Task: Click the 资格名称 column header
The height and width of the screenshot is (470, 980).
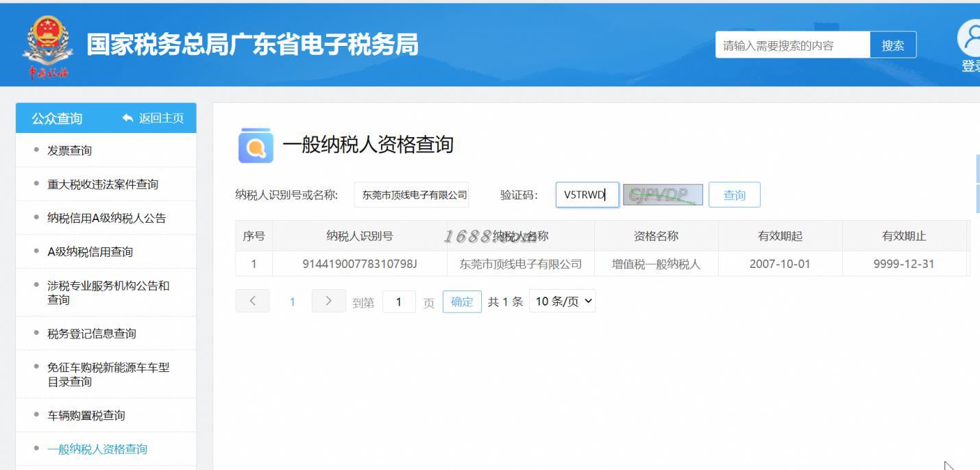Action: (657, 236)
